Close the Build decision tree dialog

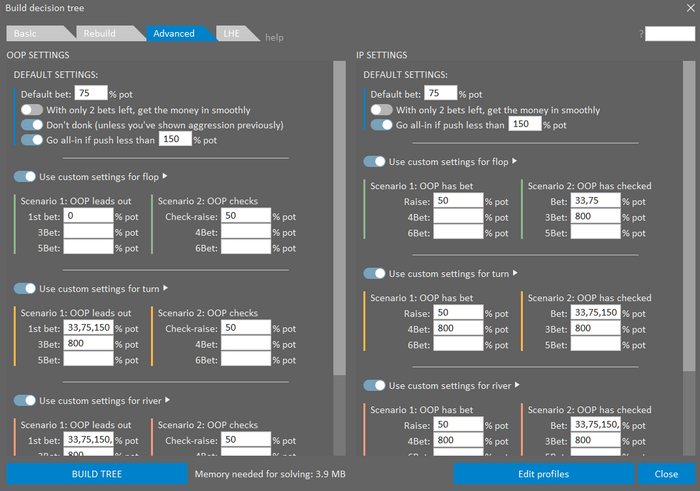[x=690, y=8]
